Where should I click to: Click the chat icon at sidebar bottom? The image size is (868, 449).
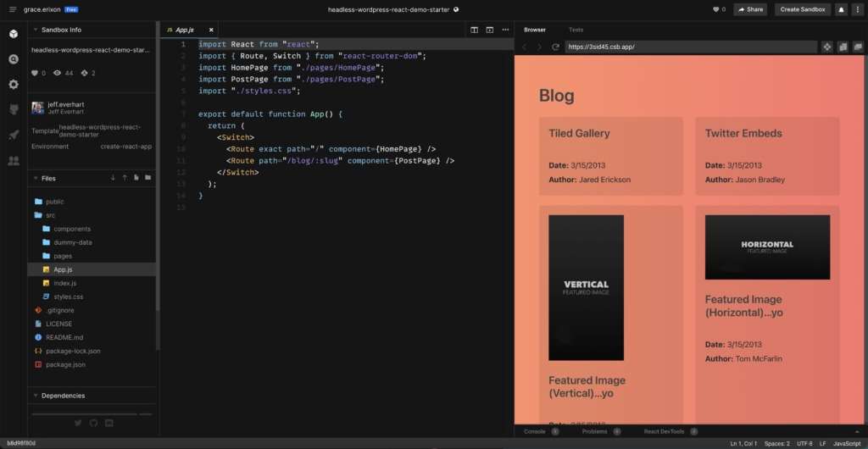[x=109, y=423]
